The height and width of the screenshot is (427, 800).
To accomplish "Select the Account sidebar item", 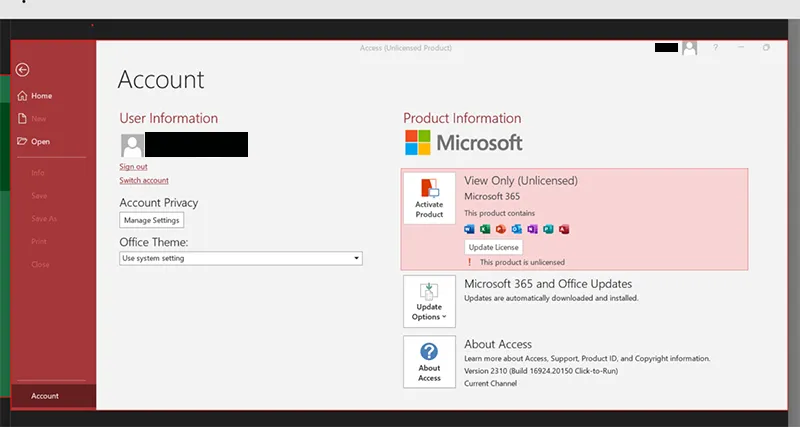I will [x=45, y=396].
